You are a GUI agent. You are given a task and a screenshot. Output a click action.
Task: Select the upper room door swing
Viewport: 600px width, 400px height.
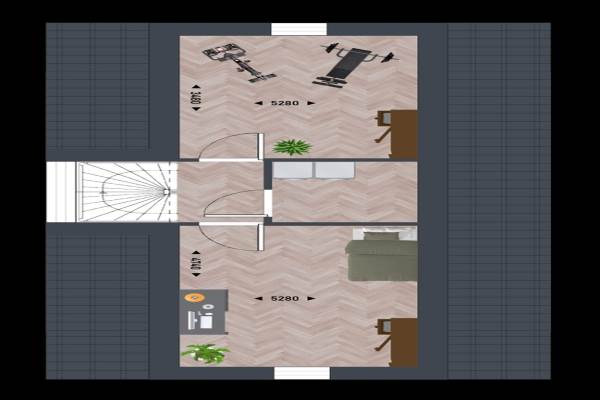pos(230,147)
